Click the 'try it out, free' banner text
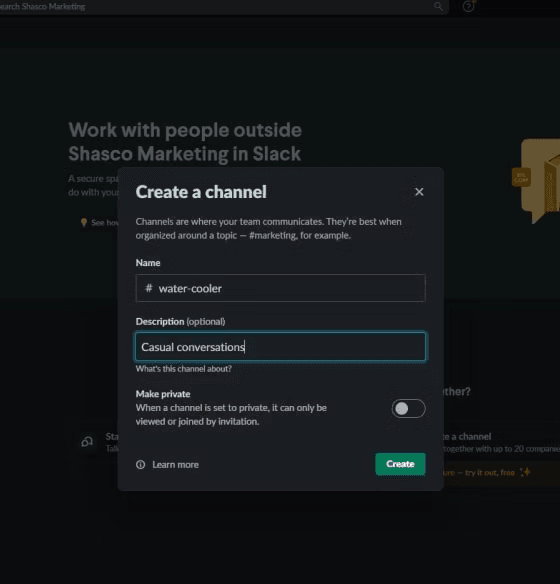This screenshot has width=560, height=584. [x=490, y=473]
